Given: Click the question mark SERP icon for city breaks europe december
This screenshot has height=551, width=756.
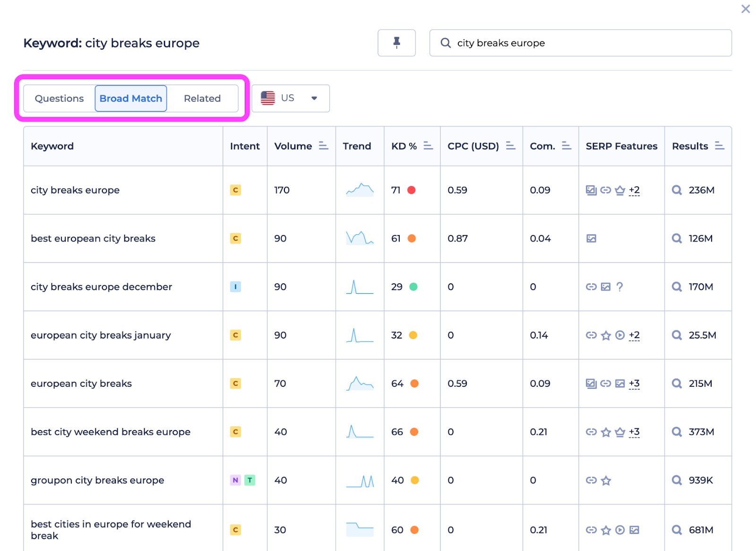Looking at the screenshot, I should (619, 287).
